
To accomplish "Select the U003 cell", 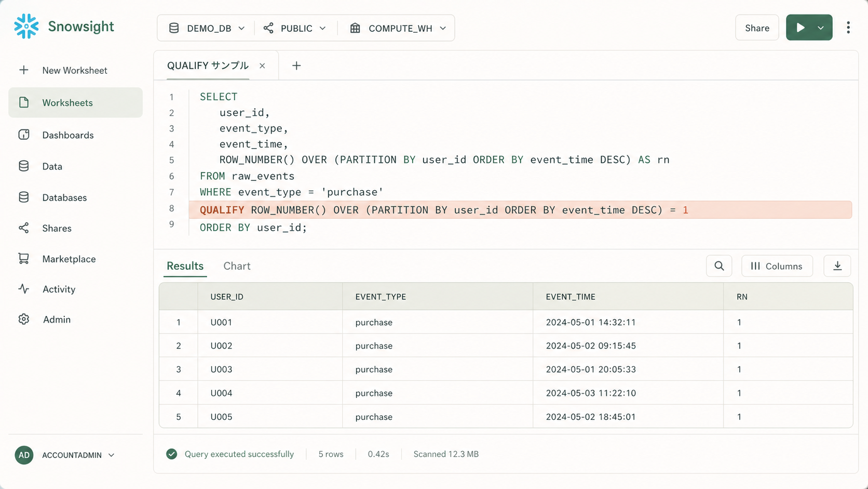I will pyautogui.click(x=270, y=369).
